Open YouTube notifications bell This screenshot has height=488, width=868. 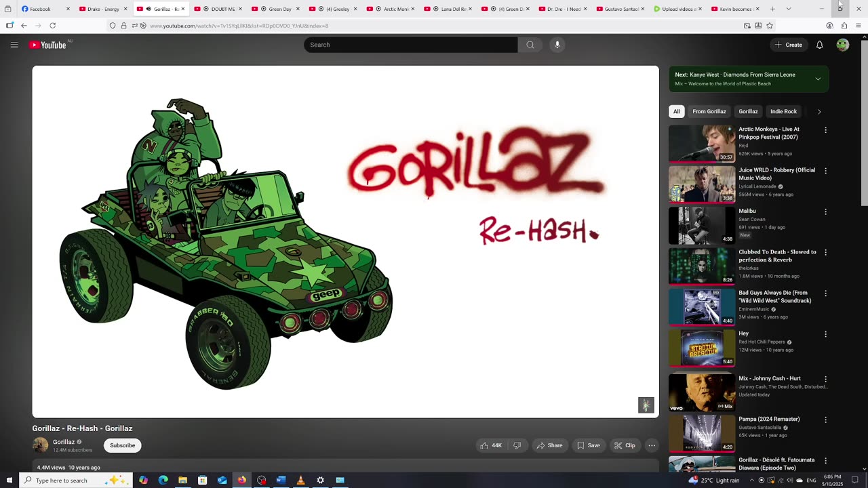[x=819, y=45]
